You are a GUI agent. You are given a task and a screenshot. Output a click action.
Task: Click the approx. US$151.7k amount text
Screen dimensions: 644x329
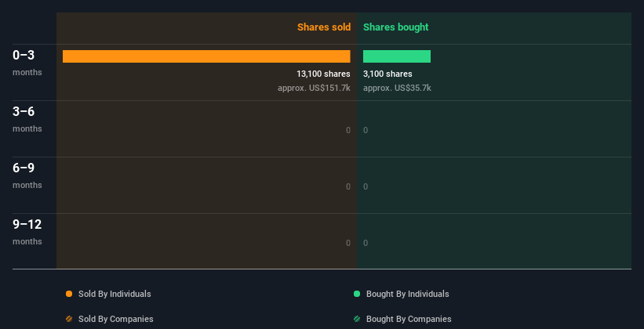(x=314, y=88)
